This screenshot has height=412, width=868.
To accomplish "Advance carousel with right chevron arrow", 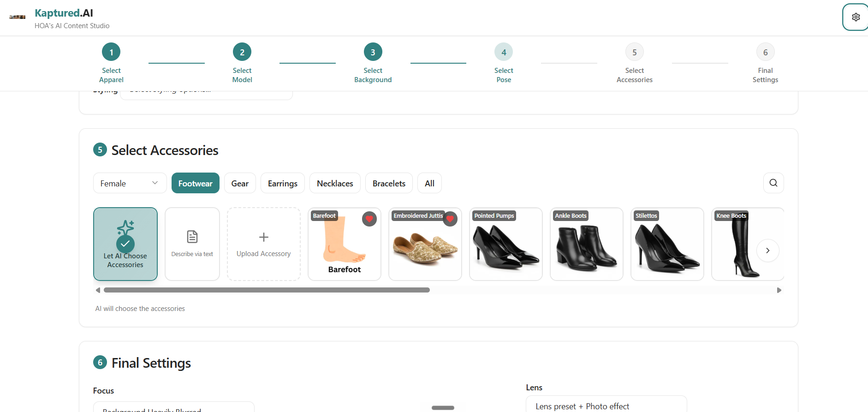I will coord(768,251).
